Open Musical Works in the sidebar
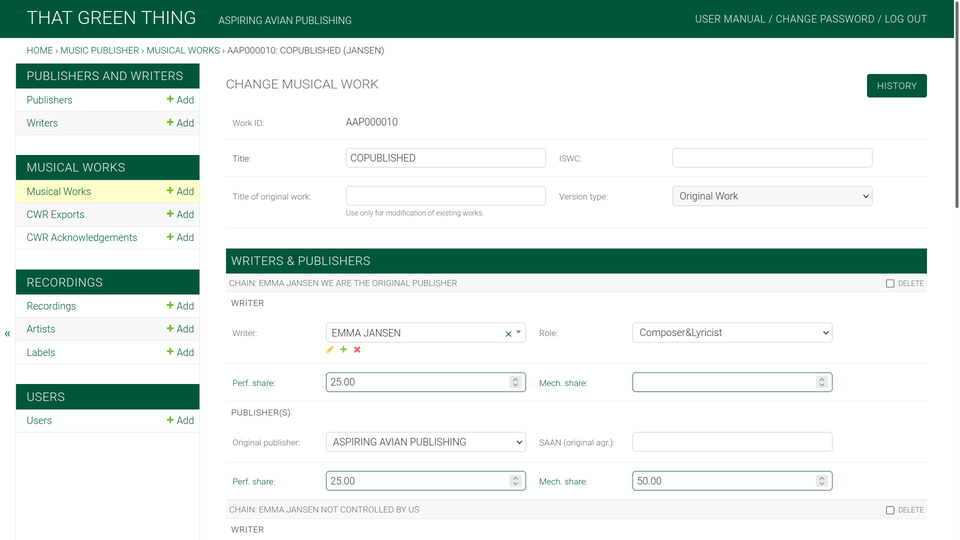 point(59,191)
